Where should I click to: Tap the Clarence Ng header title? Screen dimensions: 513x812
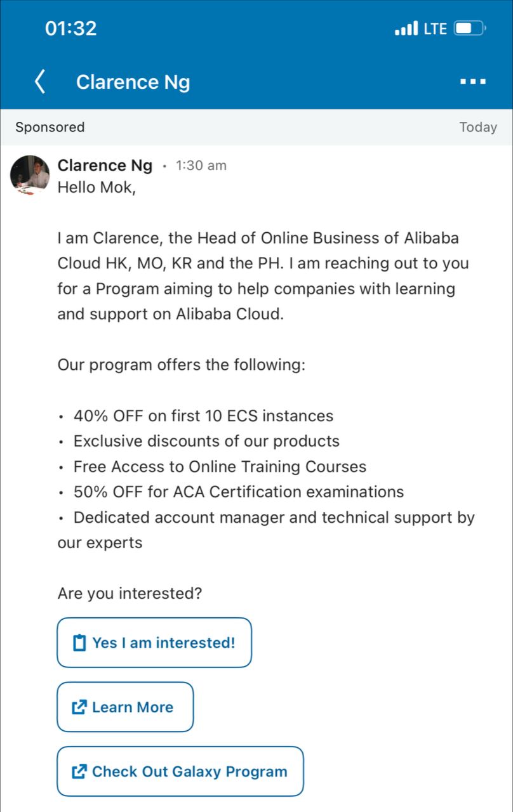pyautogui.click(x=133, y=82)
